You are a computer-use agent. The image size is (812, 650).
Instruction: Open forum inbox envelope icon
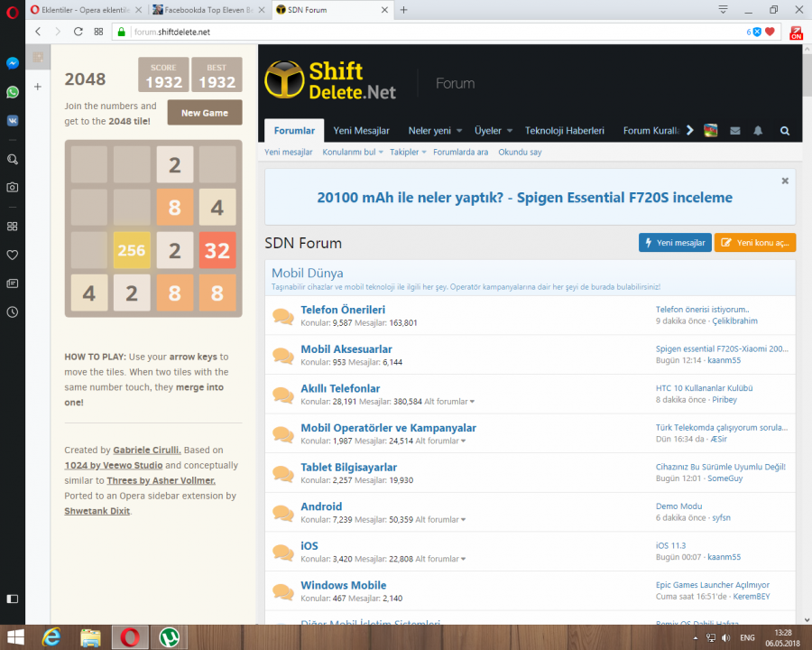(734, 131)
